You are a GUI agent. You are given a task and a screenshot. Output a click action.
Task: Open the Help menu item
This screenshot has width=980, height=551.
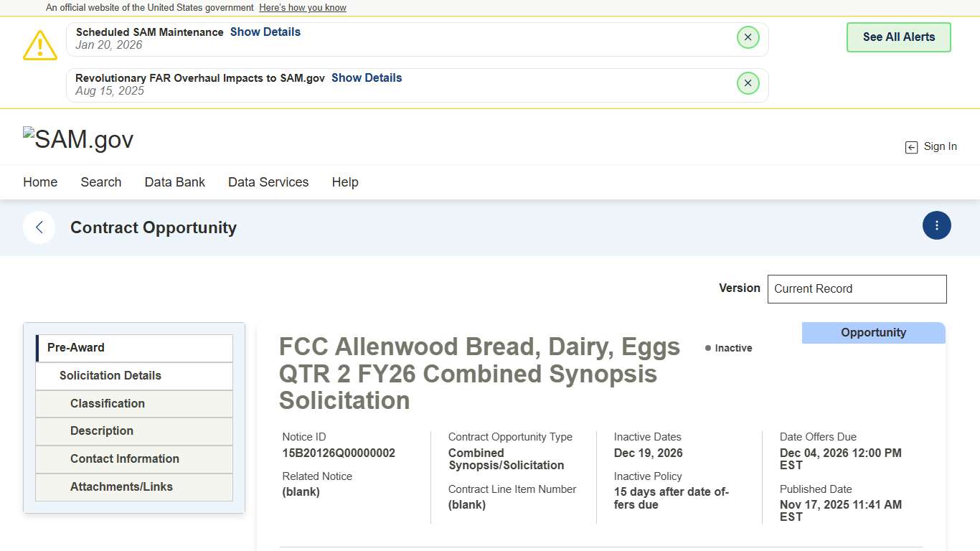(x=344, y=182)
